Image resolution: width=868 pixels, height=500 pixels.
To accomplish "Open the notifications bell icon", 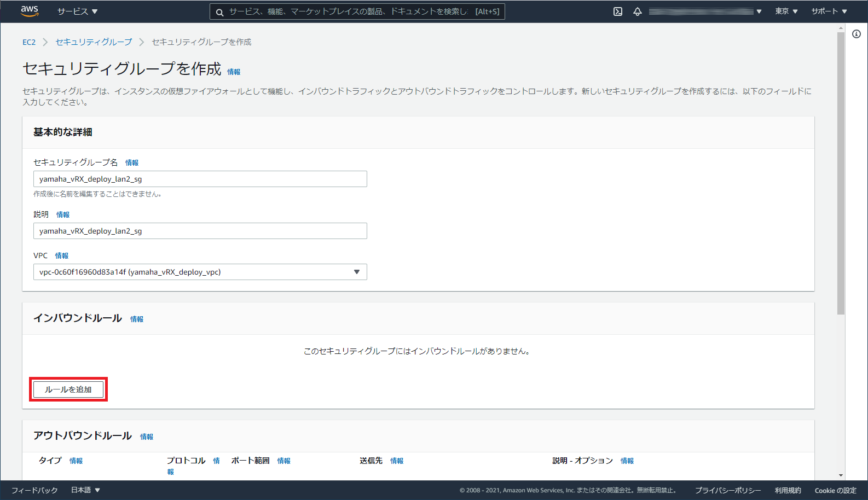I will (x=638, y=11).
